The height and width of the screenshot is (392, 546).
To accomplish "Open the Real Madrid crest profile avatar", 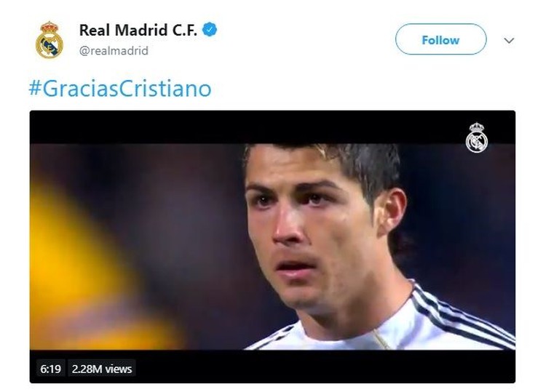I will pos(49,40).
